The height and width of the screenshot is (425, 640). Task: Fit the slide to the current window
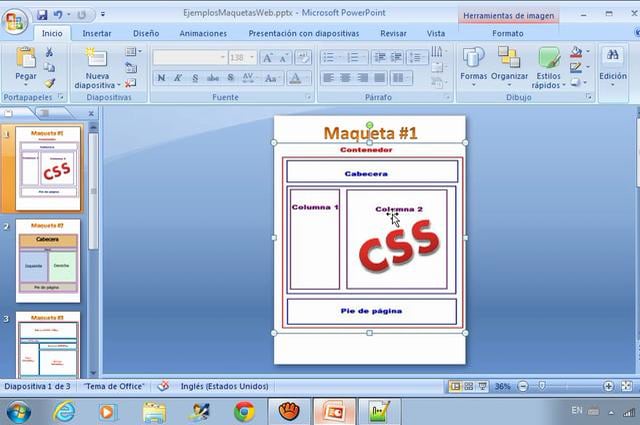pyautogui.click(x=627, y=386)
